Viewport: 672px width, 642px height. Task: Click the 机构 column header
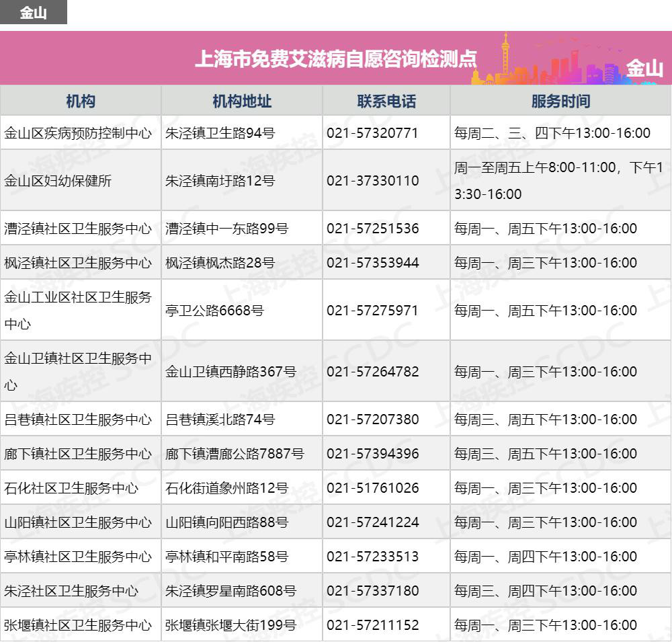coord(81,101)
